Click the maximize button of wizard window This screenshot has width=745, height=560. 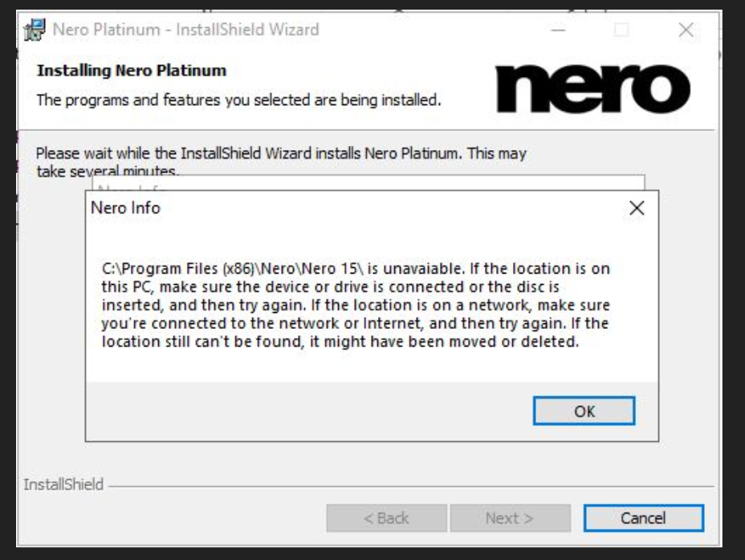pyautogui.click(x=621, y=30)
